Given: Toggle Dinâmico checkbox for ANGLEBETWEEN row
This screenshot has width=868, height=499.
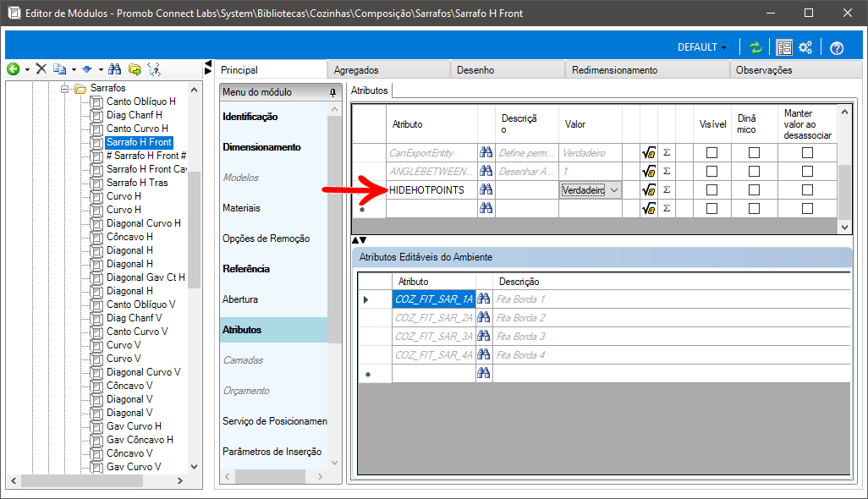Looking at the screenshot, I should (x=754, y=172).
